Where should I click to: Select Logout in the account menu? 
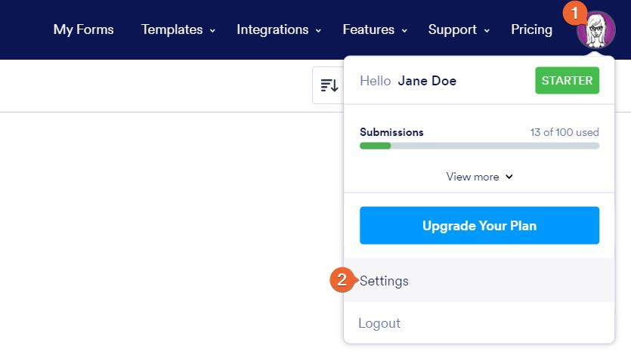point(379,323)
